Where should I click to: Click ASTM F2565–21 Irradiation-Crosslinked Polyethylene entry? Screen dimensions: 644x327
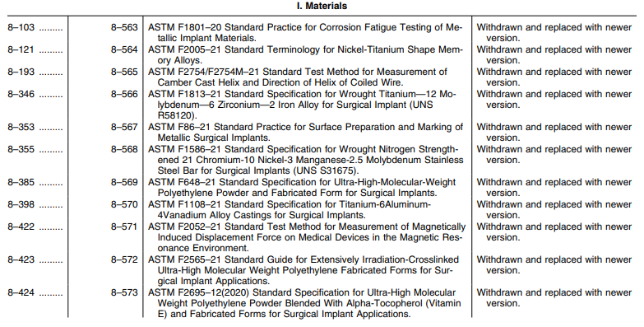(303, 271)
